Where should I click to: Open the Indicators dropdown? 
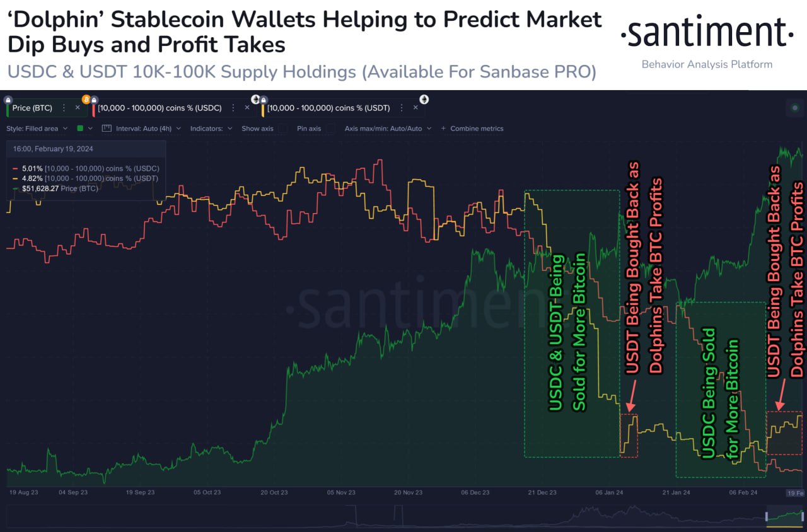pos(211,129)
